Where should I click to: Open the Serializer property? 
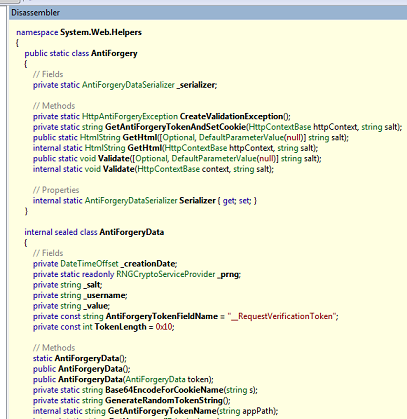[x=197, y=201]
